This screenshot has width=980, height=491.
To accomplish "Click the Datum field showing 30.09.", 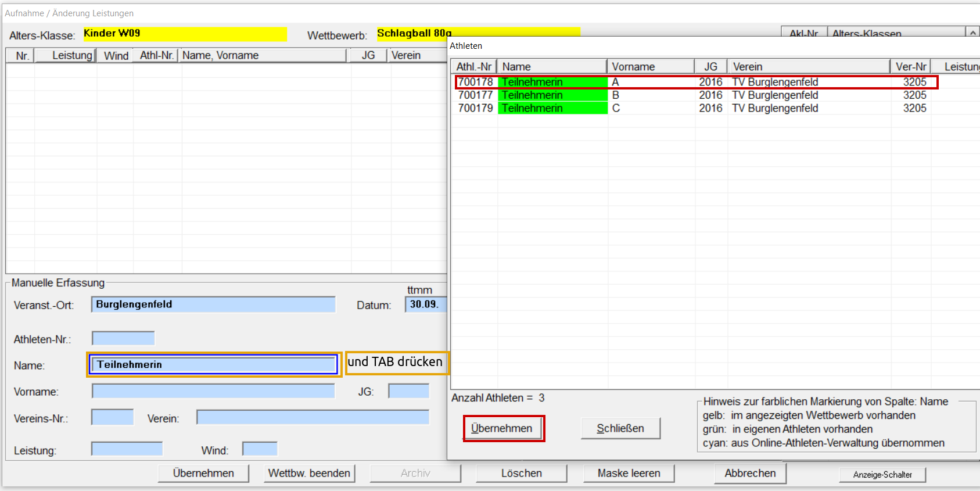I will coord(425,304).
